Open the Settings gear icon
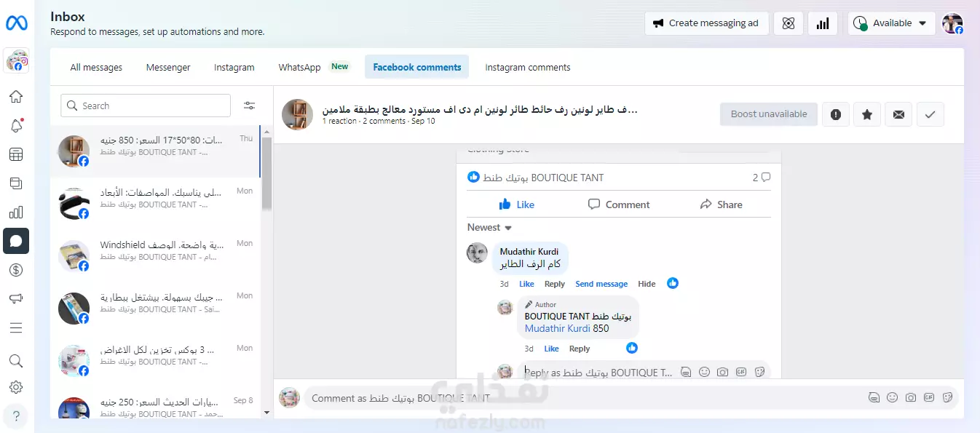Viewport: 980px width, 433px height. click(x=16, y=387)
